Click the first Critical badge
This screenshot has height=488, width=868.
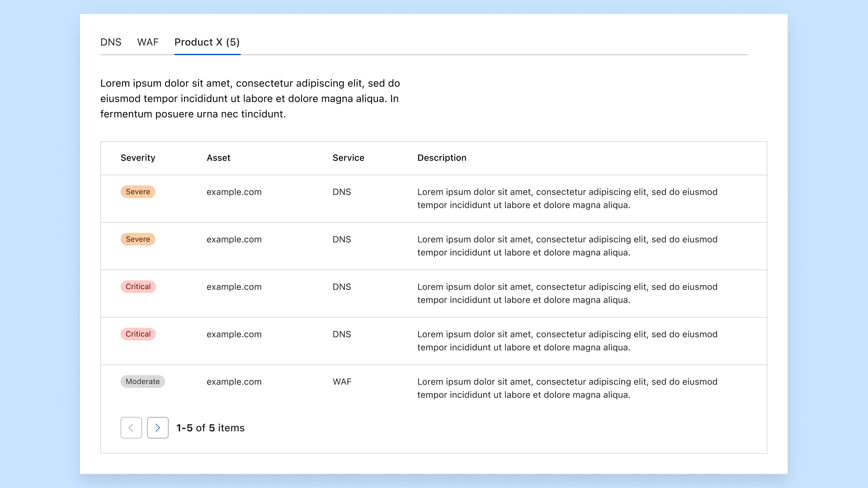click(x=138, y=286)
